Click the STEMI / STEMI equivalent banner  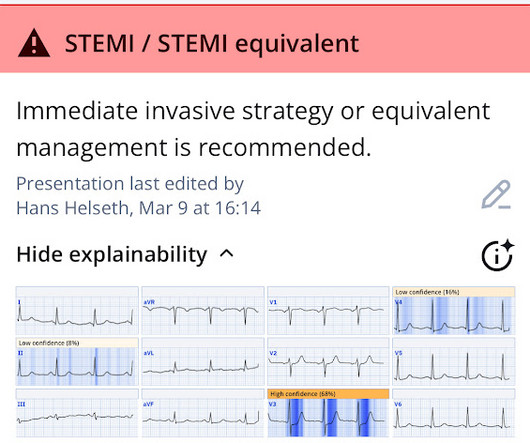pos(265,39)
